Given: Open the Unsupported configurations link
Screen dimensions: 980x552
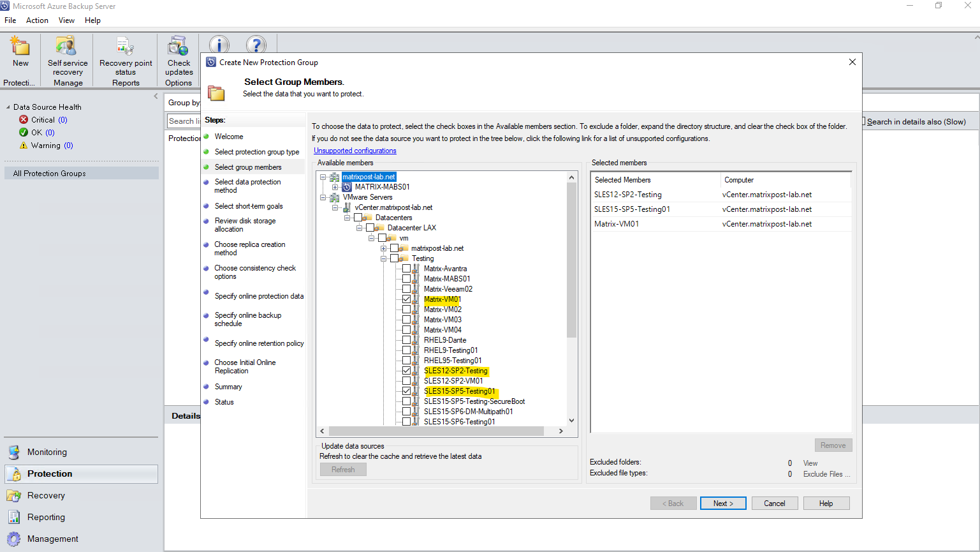Looking at the screenshot, I should point(355,151).
